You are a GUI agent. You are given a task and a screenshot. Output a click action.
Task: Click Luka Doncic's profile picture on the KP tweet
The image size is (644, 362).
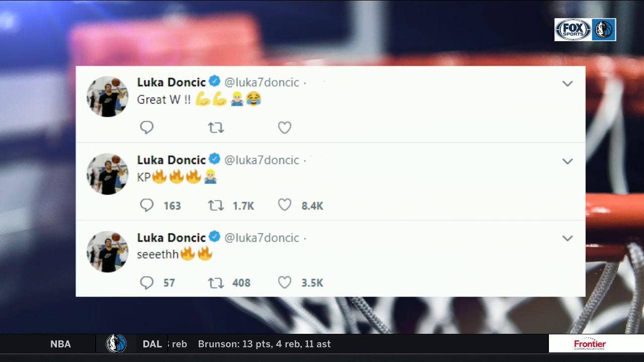click(x=107, y=174)
